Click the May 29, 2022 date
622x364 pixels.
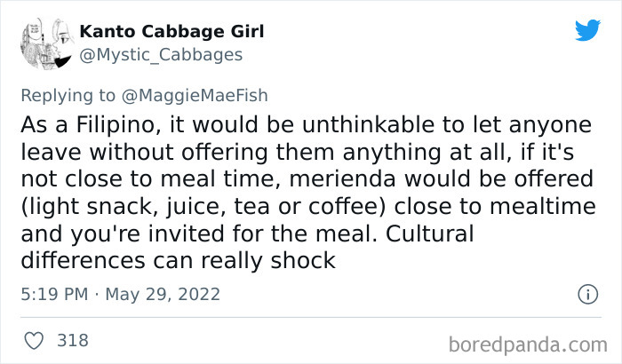point(163,294)
